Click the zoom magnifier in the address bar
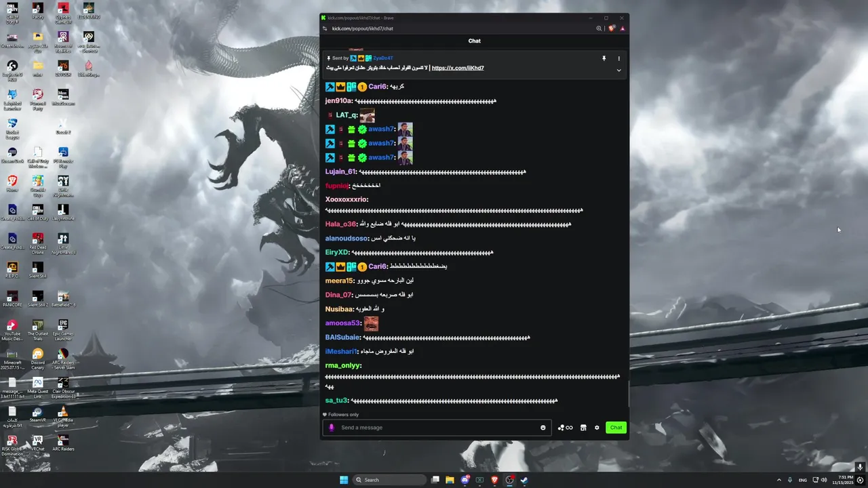Viewport: 868px width, 488px height. click(599, 28)
